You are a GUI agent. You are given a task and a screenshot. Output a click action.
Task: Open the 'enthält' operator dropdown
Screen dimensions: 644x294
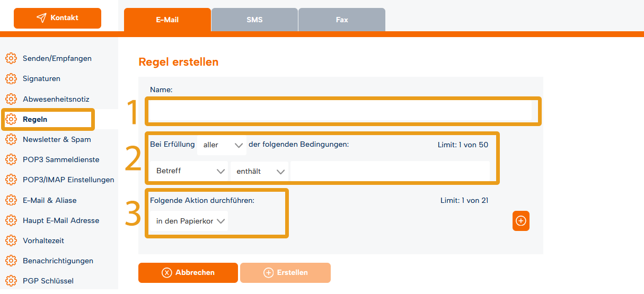click(259, 172)
